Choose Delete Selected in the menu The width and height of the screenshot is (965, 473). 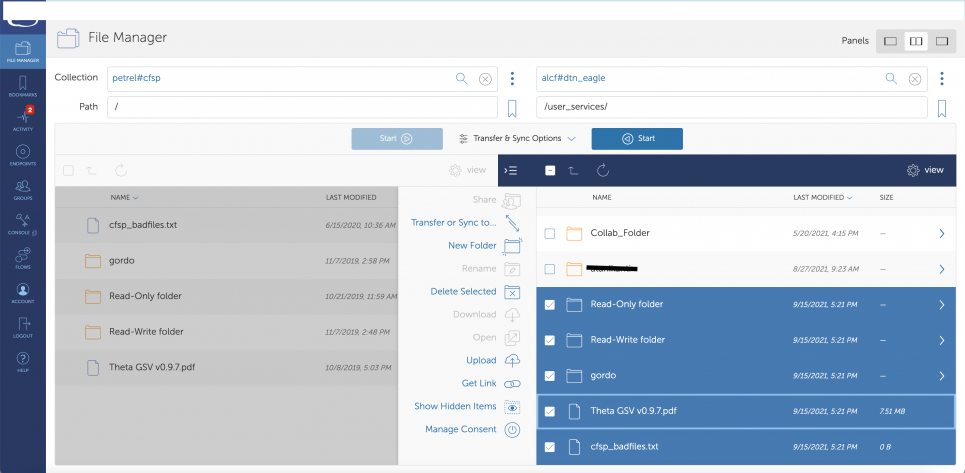pyautogui.click(x=463, y=292)
